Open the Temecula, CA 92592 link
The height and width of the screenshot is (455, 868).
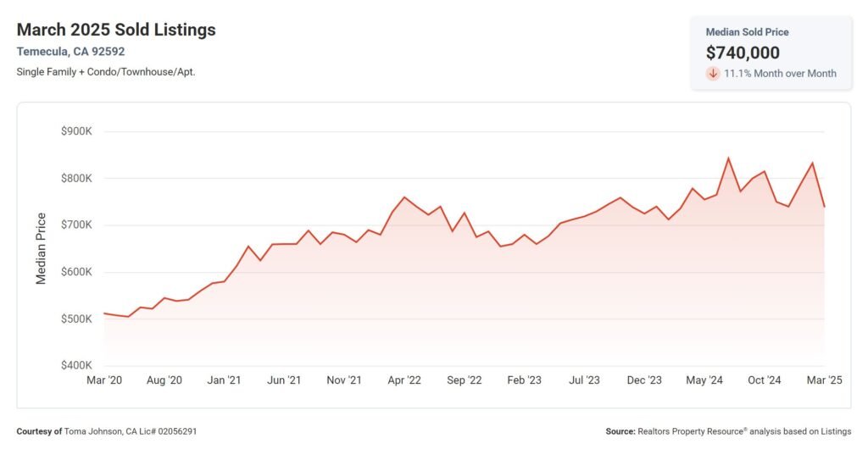70,51
